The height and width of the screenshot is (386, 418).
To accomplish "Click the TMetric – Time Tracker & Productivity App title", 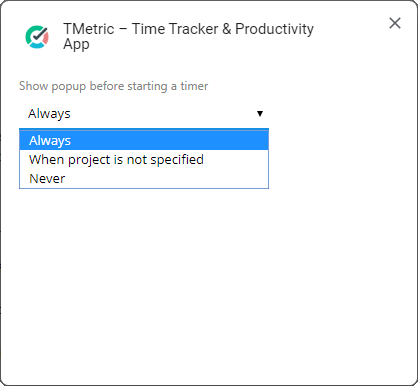I will click(188, 36).
